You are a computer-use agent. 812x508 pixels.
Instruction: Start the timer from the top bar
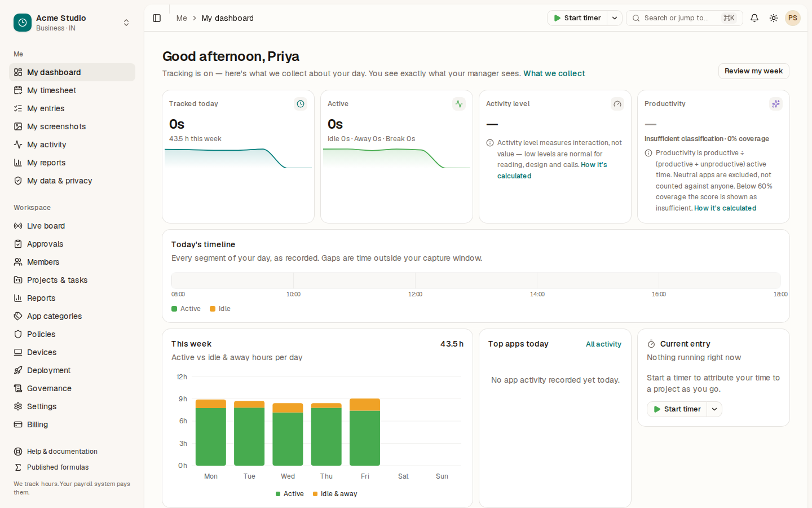(577, 18)
